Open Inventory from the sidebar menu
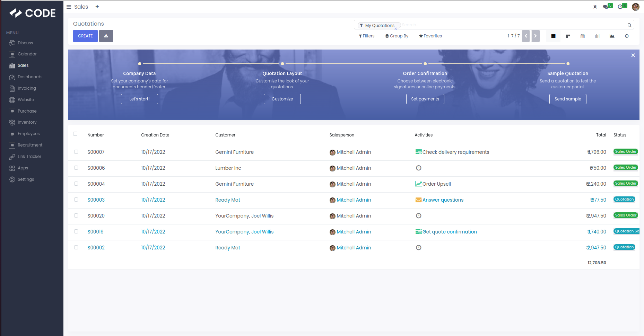Viewport: 644px width, 336px height. 27,122
